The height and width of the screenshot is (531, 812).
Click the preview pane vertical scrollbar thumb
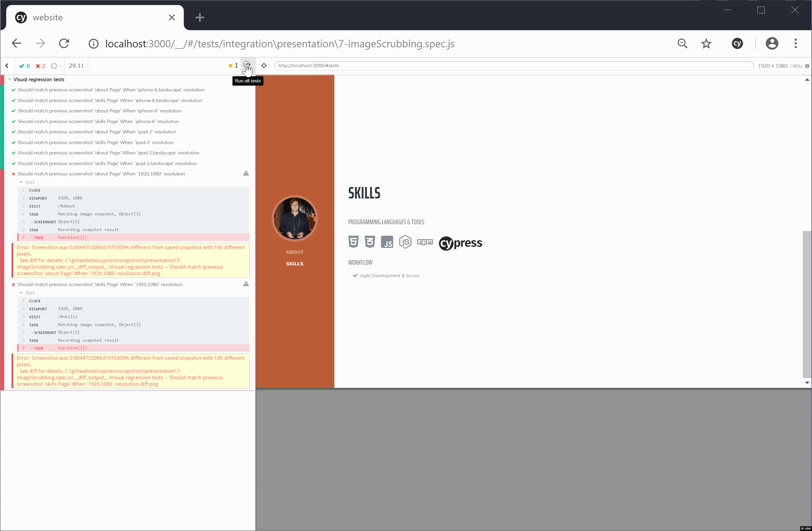(807, 304)
